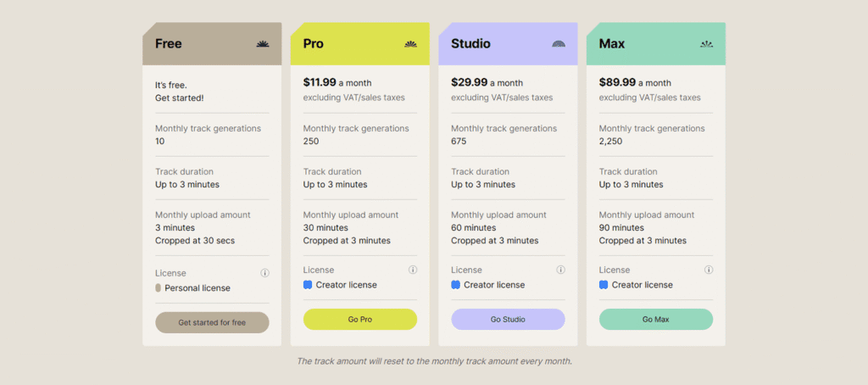Screen dimensions: 868x385
Task: Click the blue Creator license badge under Studio
Action: click(455, 285)
